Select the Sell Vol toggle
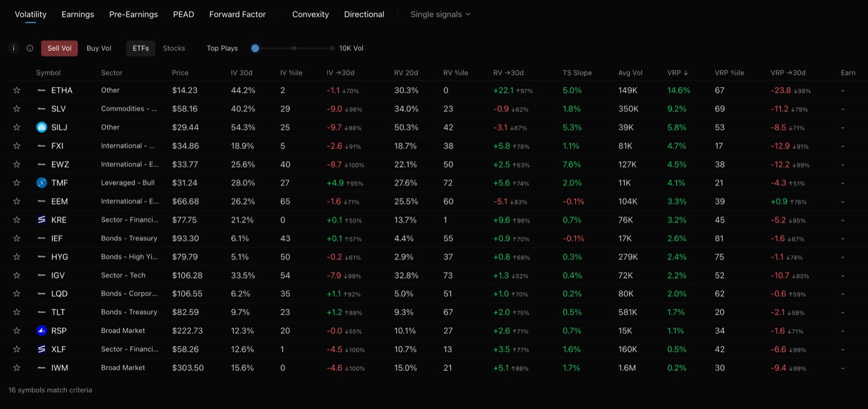This screenshot has width=868, height=409. 59,49
